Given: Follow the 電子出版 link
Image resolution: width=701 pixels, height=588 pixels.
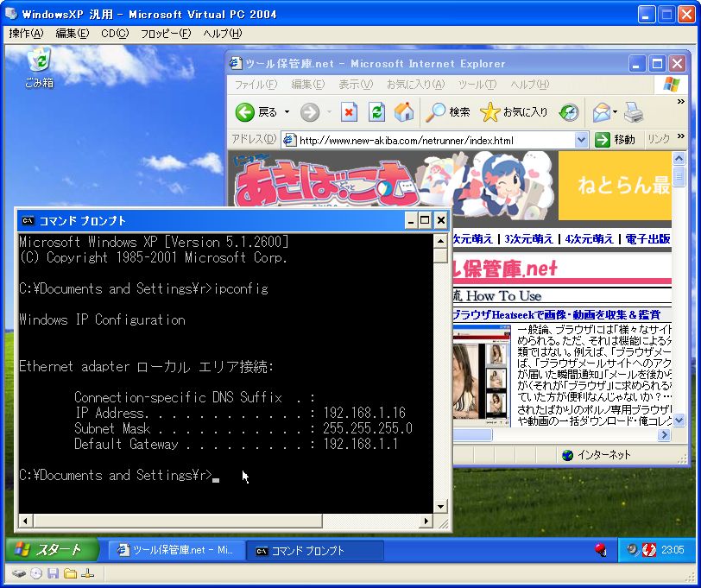Looking at the screenshot, I should [x=647, y=239].
